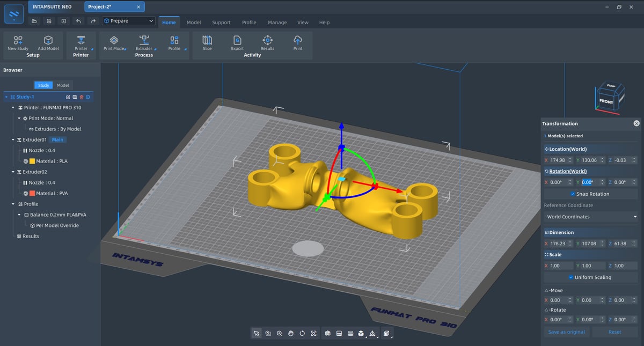Switch Browser to the Model tab
The width and height of the screenshot is (644, 346).
[x=63, y=85]
